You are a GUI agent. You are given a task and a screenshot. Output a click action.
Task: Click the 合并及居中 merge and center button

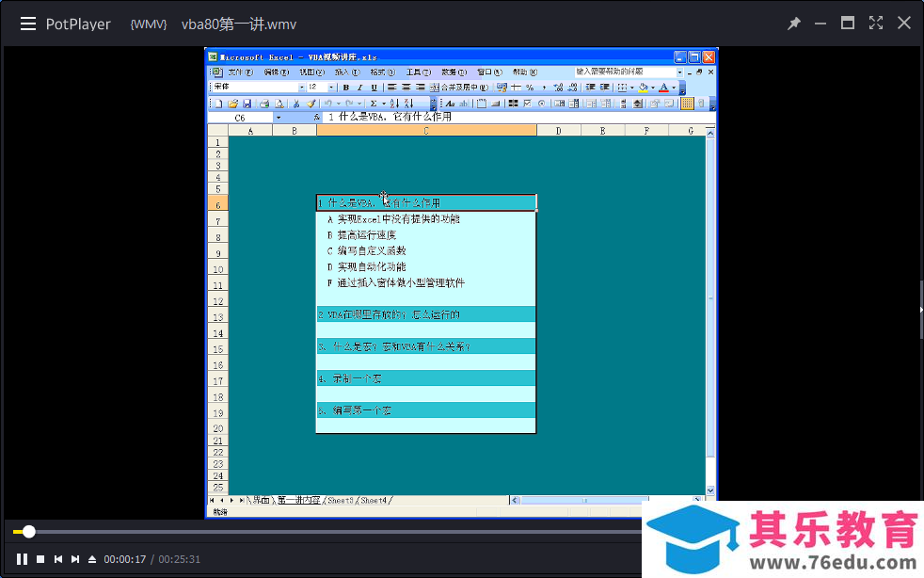[x=459, y=88]
